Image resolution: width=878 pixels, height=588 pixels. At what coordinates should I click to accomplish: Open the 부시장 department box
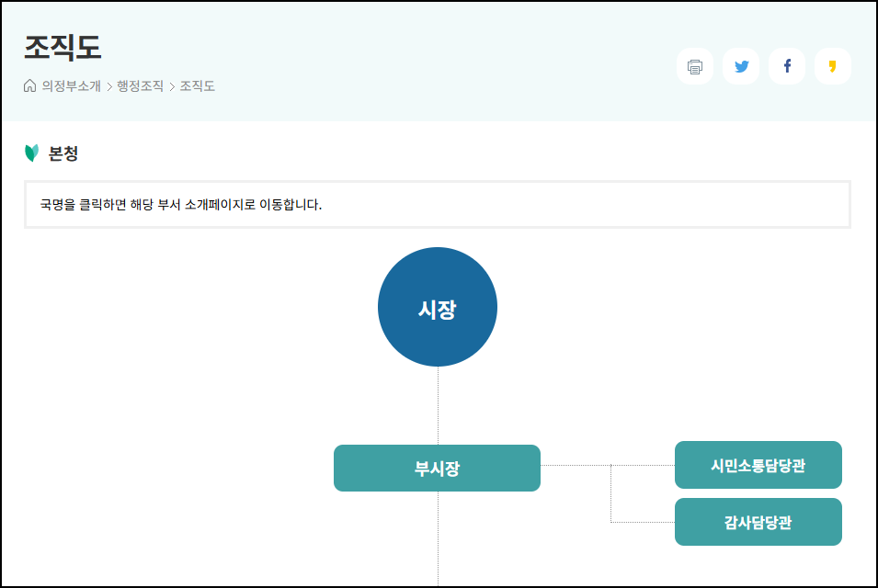[x=437, y=468]
